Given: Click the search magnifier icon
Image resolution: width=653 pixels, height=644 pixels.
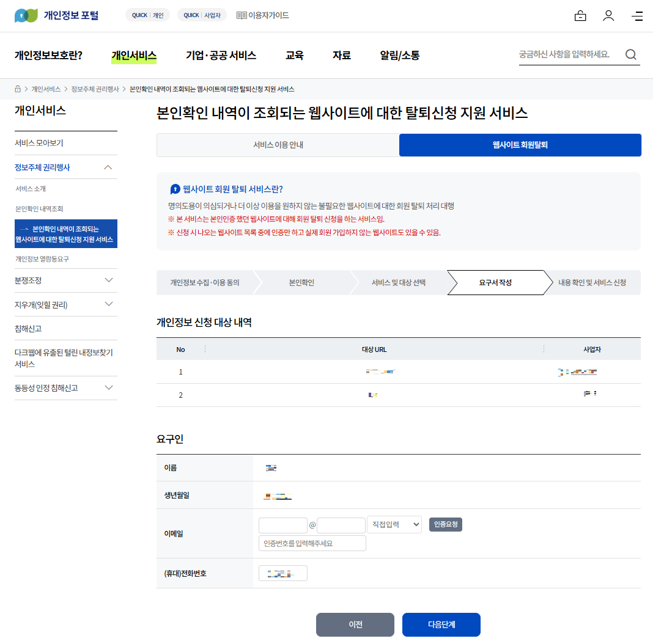Looking at the screenshot, I should (630, 54).
